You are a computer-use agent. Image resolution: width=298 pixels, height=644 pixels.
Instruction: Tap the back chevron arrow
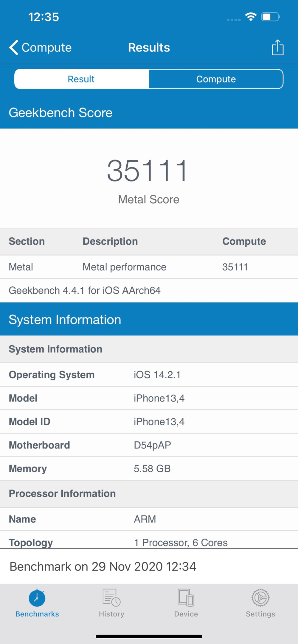[x=14, y=48]
